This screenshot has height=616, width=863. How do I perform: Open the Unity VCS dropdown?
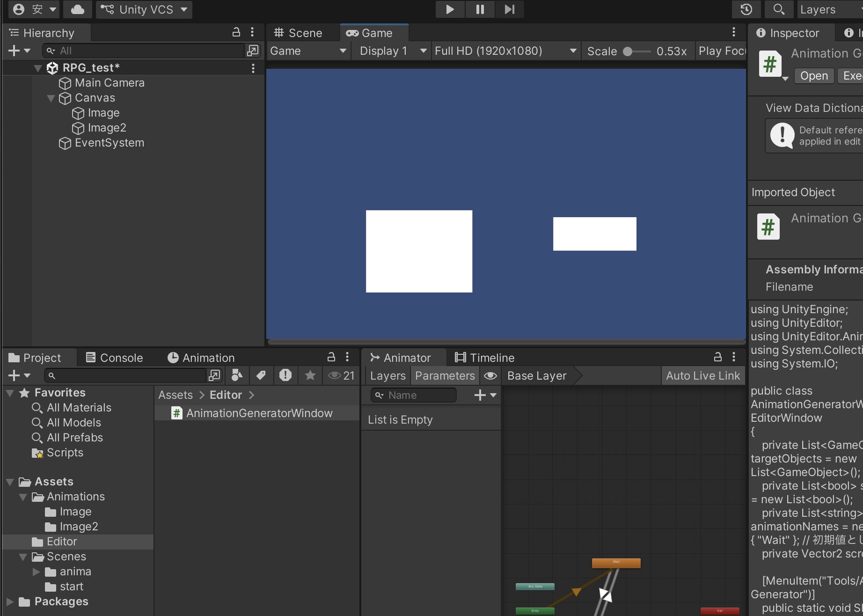click(144, 9)
